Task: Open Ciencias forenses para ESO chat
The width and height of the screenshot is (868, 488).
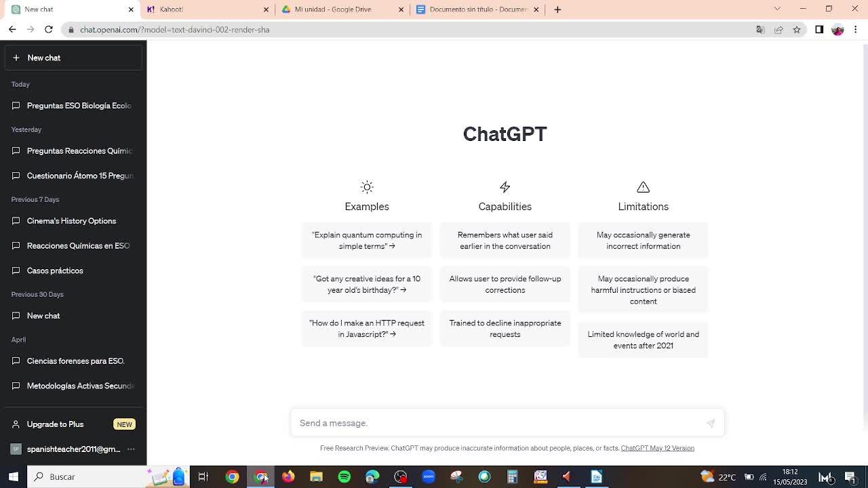Action: point(73,361)
